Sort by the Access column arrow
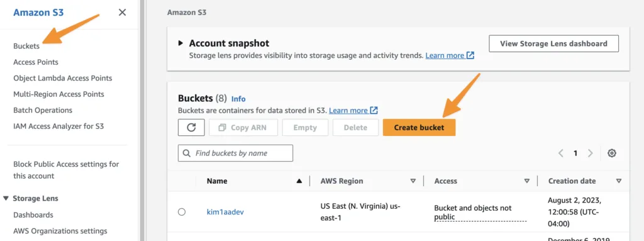644x241 pixels. coord(527,181)
